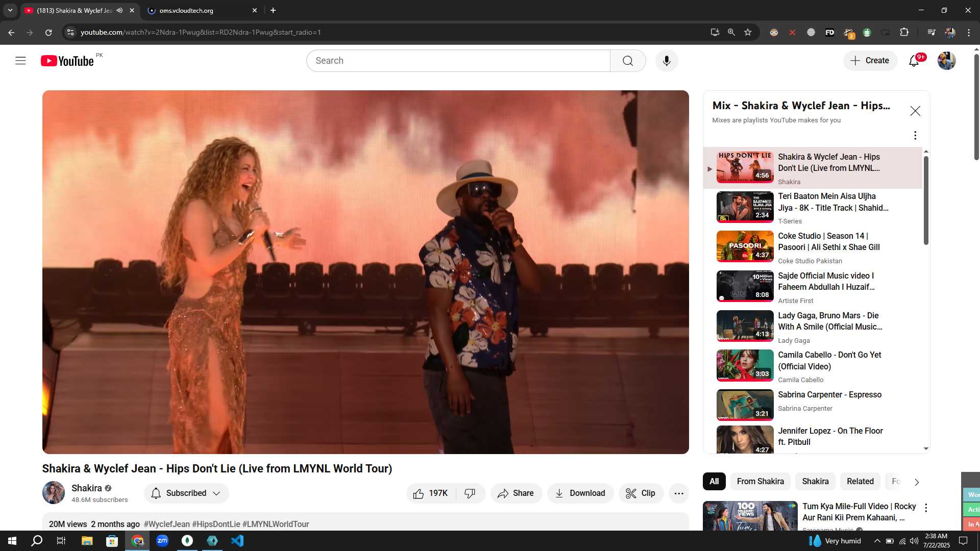
Task: Click the video player to pause
Action: coord(365,272)
